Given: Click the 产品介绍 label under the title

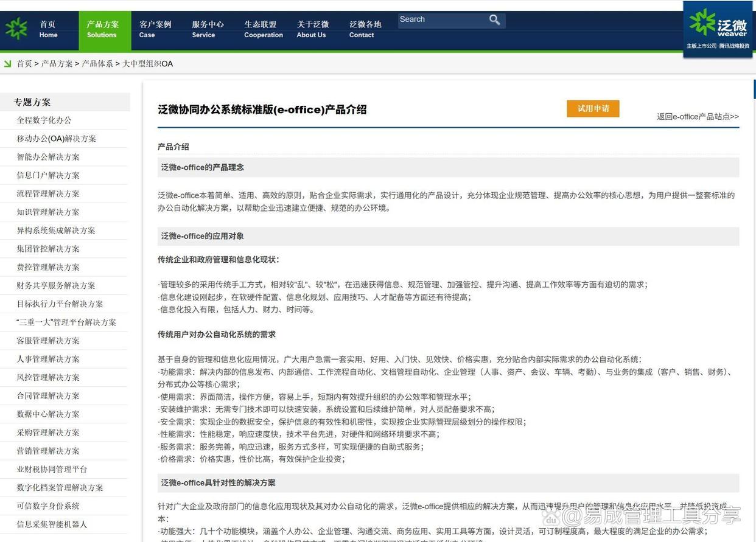Looking at the screenshot, I should click(173, 147).
